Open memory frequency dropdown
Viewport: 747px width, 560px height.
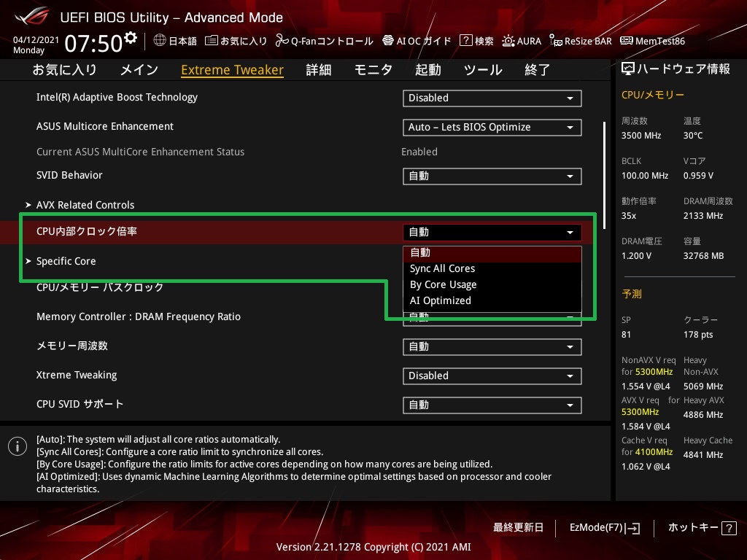[492, 346]
